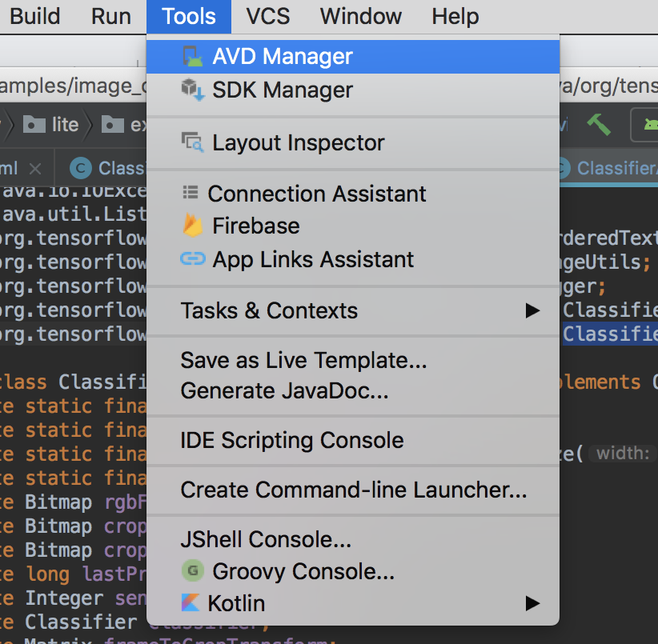Open the Window menu in menu bar
Image resolution: width=658 pixels, height=644 pixels.
tap(361, 16)
